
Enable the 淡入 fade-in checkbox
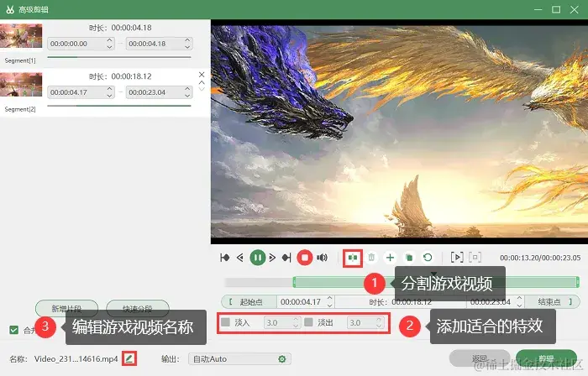[x=225, y=322]
